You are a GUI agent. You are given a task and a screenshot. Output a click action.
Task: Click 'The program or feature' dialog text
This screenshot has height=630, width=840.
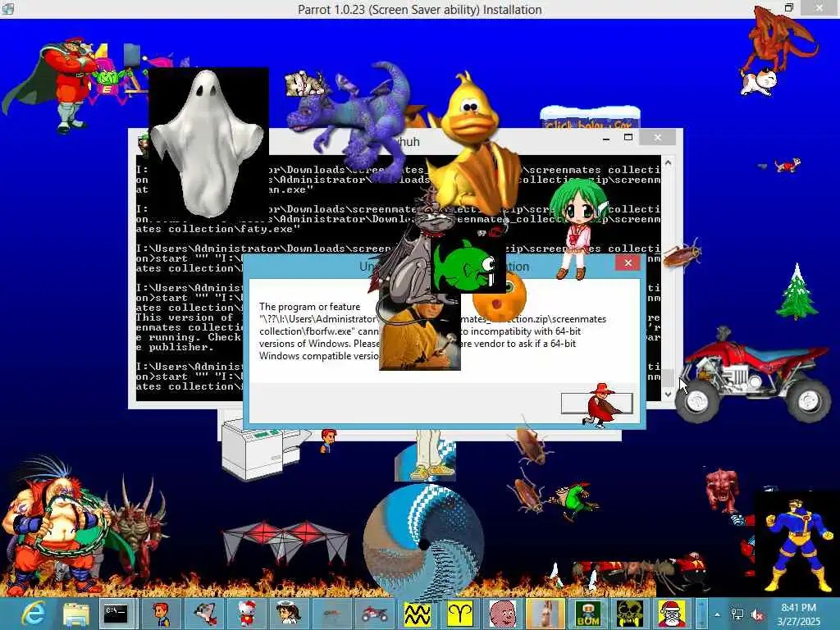pos(309,307)
